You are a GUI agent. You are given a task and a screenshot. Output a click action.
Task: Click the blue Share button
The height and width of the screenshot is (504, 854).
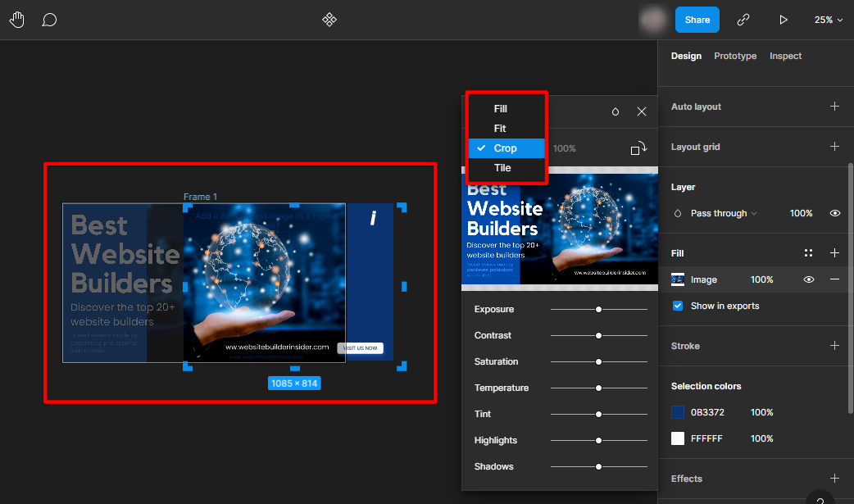(x=697, y=20)
